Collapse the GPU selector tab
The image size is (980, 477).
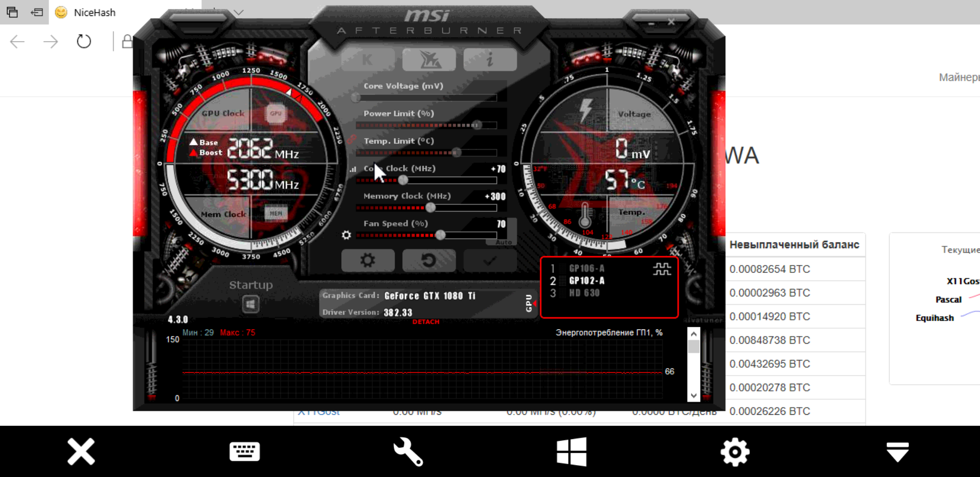click(x=530, y=303)
